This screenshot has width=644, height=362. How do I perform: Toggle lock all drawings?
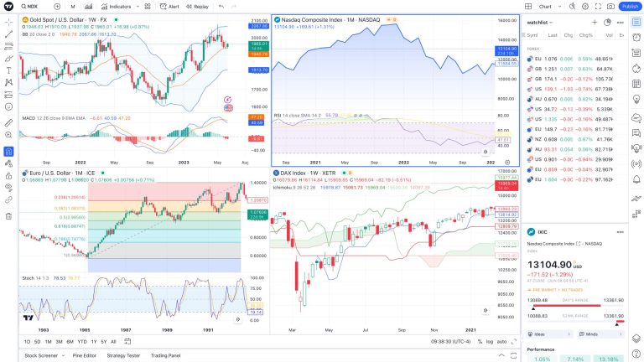coord(8,176)
